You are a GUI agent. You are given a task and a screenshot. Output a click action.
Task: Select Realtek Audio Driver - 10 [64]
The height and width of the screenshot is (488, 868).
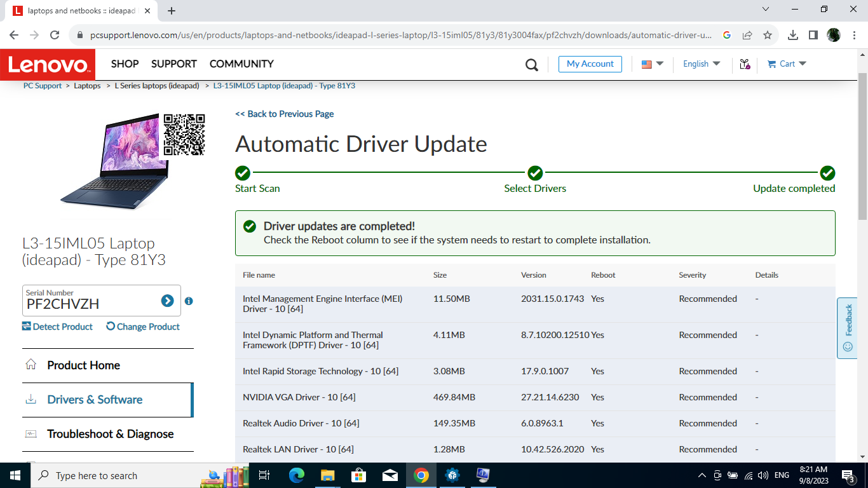tap(535, 423)
